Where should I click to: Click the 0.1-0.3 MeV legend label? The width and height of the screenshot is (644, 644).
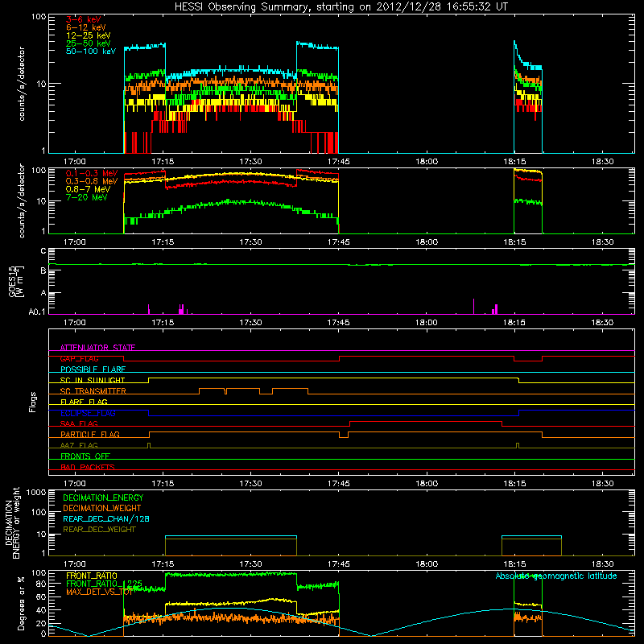[x=92, y=173]
